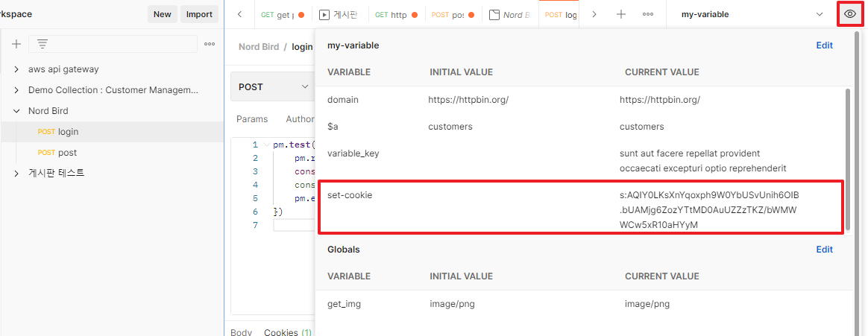The height and width of the screenshot is (336, 868).
Task: Open the response Cookies (1) tab
Action: coord(287,332)
